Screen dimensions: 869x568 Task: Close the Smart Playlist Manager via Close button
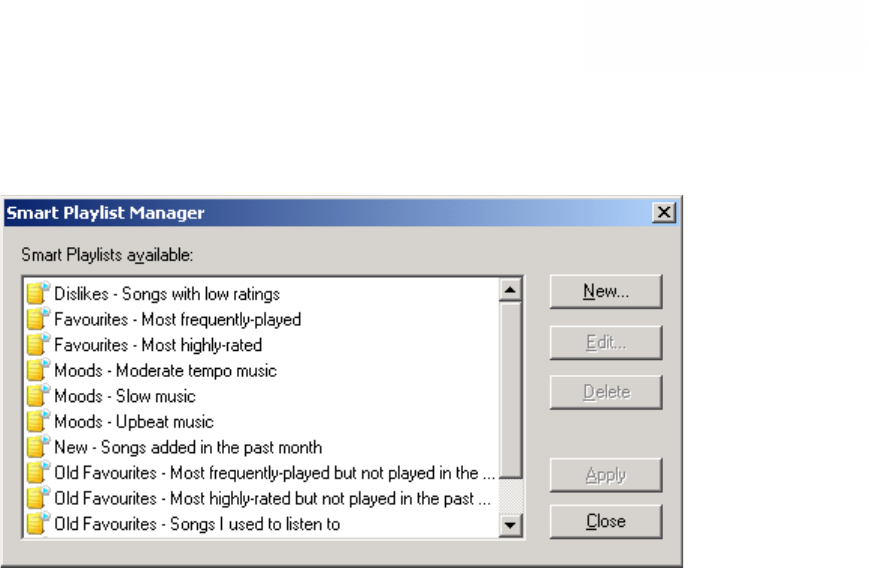(606, 521)
